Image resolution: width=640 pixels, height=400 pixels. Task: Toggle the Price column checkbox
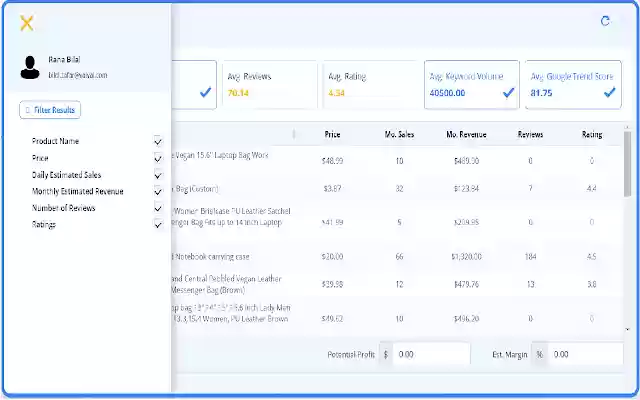pyautogui.click(x=158, y=158)
